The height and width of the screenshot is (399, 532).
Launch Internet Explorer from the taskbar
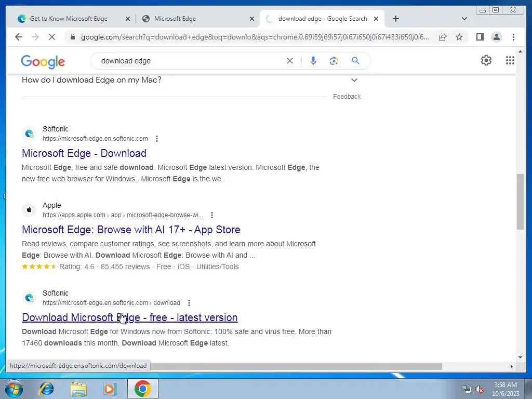coord(46,389)
